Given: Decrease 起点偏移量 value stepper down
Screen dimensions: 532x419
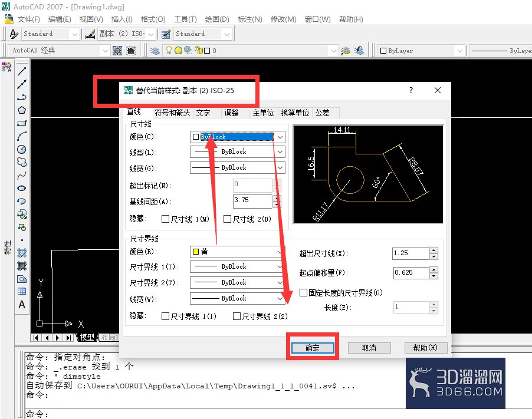Looking at the screenshot, I should click(x=434, y=276).
